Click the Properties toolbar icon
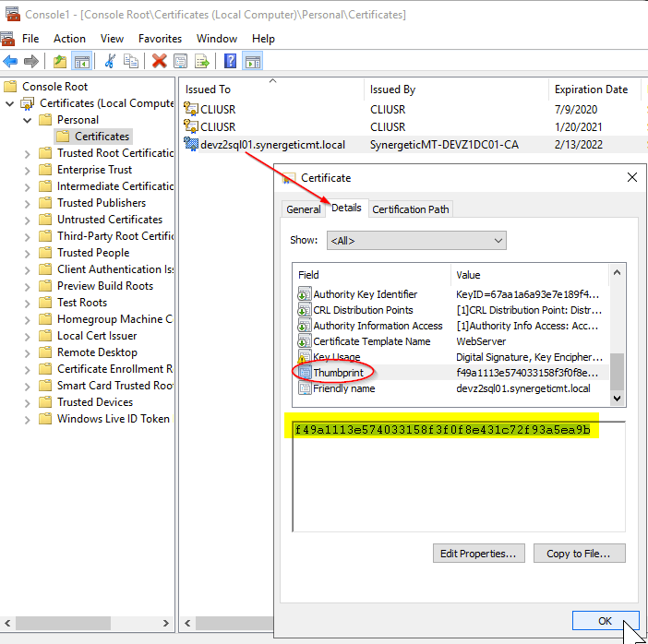 click(180, 62)
